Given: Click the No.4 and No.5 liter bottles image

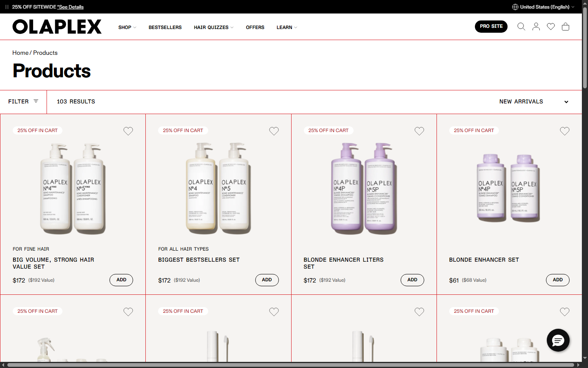Looking at the screenshot, I should [x=218, y=188].
